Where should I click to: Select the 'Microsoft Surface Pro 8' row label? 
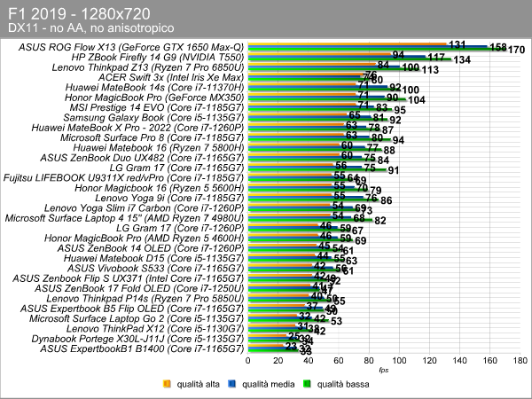152,137
